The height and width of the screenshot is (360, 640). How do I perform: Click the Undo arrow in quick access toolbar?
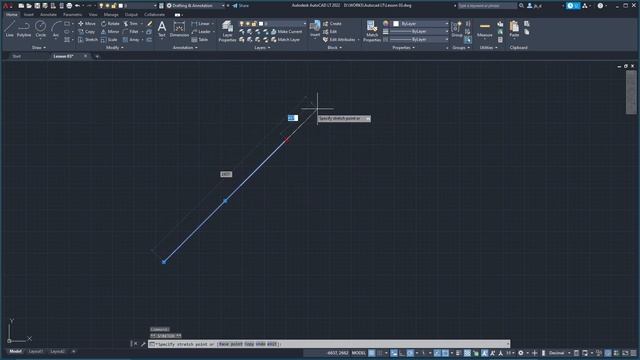[x=77, y=6]
